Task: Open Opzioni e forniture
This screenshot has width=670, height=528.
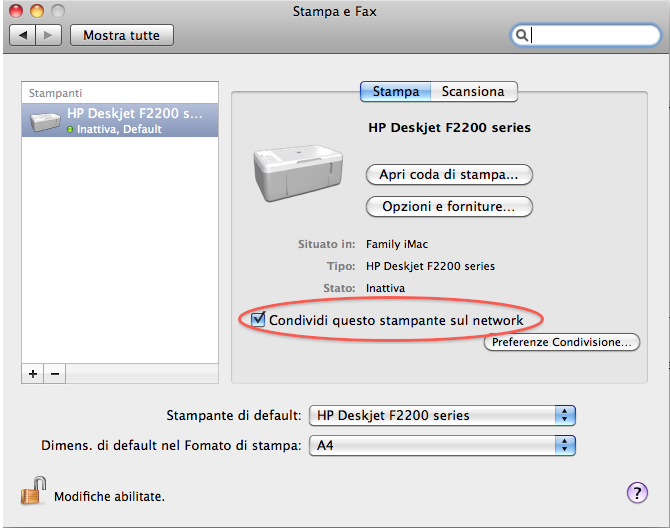Action: (449, 207)
